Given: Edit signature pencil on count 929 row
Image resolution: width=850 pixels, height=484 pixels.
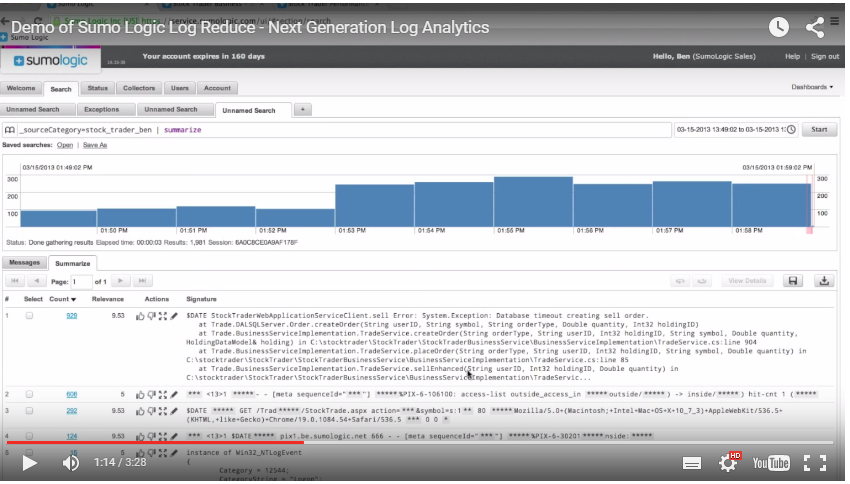Looking at the screenshot, I should pyautogui.click(x=174, y=316).
